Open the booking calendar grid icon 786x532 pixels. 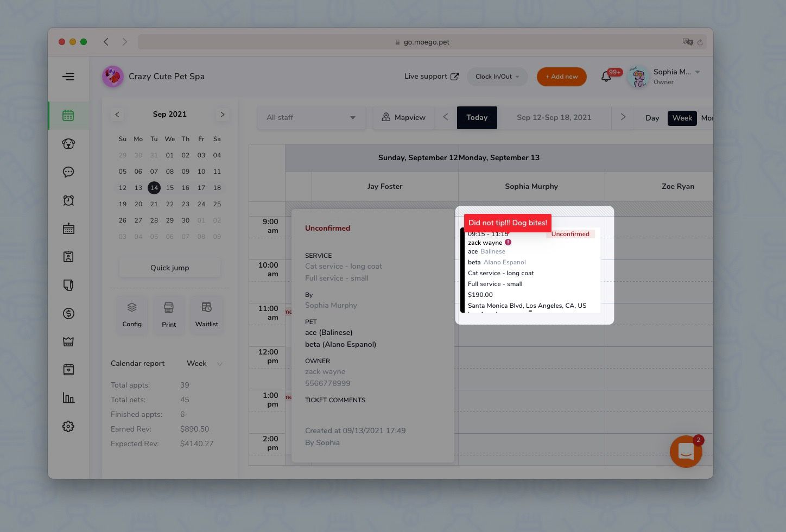coord(68,229)
